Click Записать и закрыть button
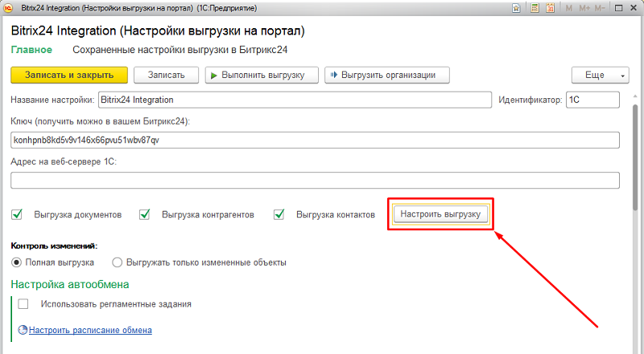 pyautogui.click(x=69, y=75)
